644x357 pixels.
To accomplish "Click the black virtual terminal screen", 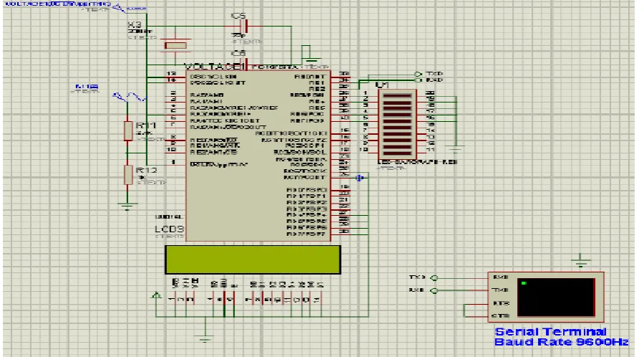I will point(556,297).
